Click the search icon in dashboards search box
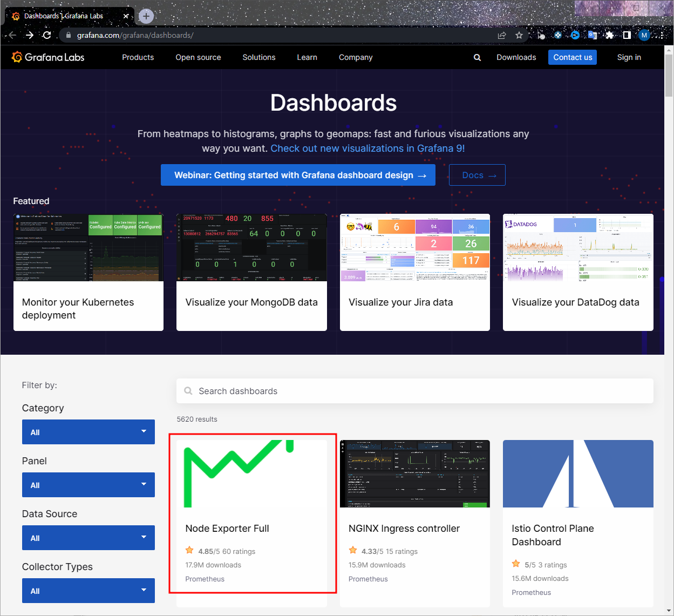This screenshot has height=616, width=674. (x=188, y=391)
